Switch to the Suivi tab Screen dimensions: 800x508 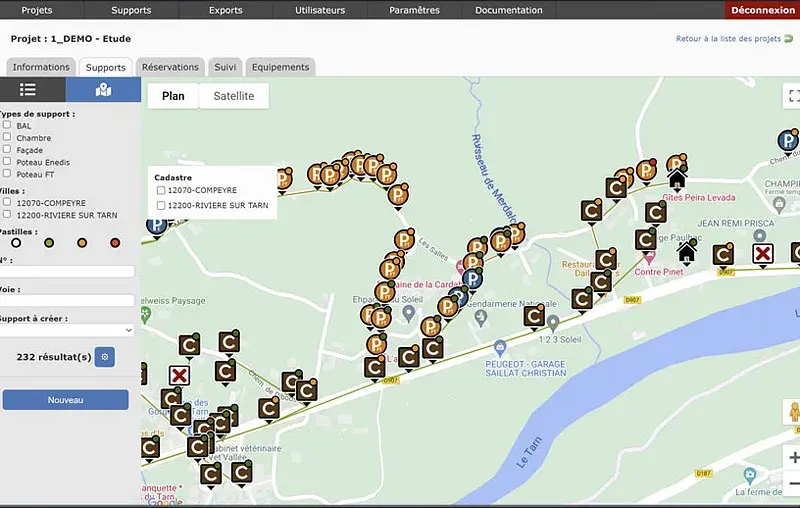(225, 67)
